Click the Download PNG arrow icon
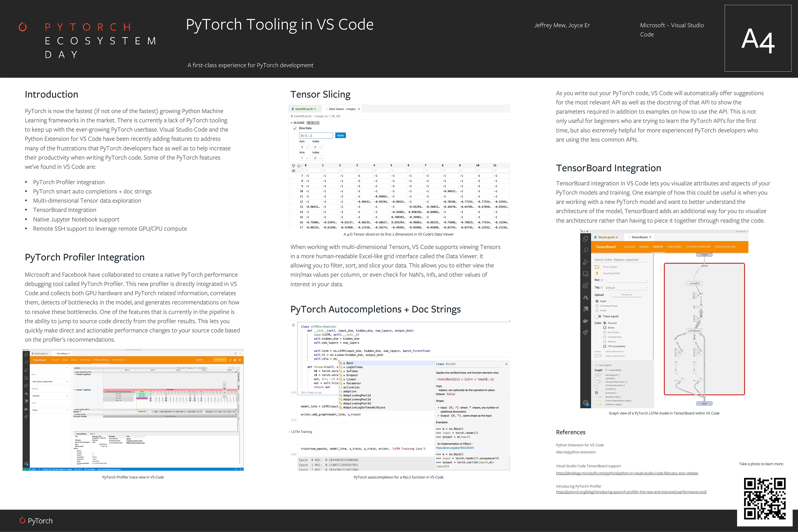The width and height of the screenshot is (798, 532). point(597,273)
